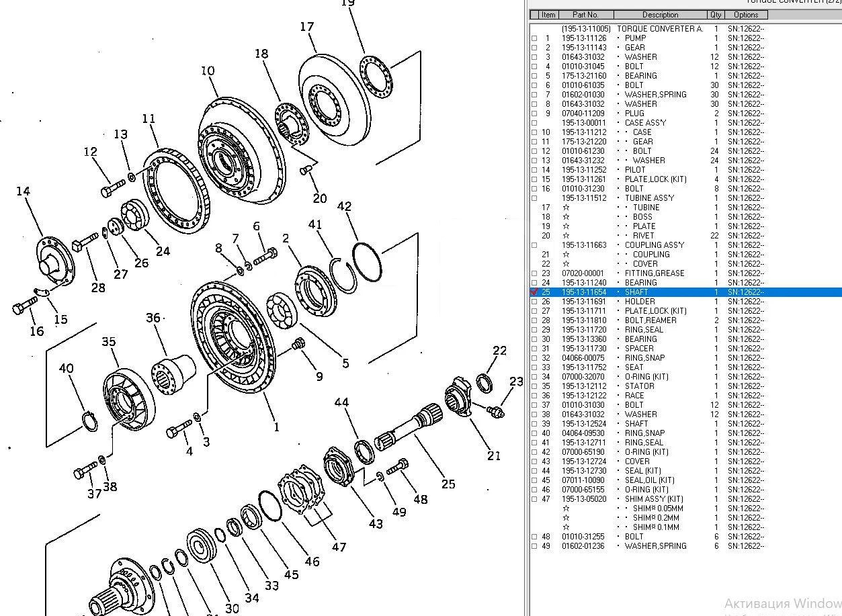The height and width of the screenshot is (616, 842).
Task: Tick the checkbox for item 9 PLUG
Action: pyautogui.click(x=535, y=114)
